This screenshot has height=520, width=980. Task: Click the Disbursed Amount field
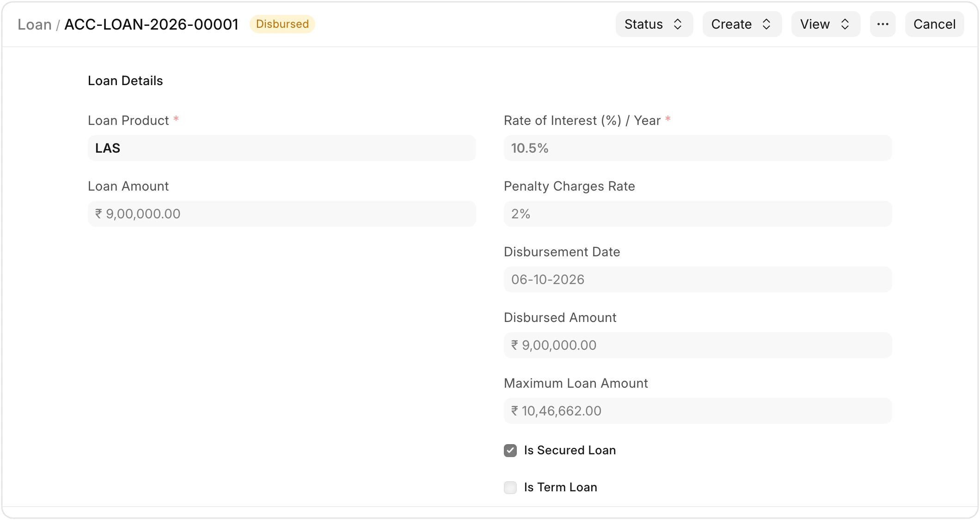click(698, 345)
